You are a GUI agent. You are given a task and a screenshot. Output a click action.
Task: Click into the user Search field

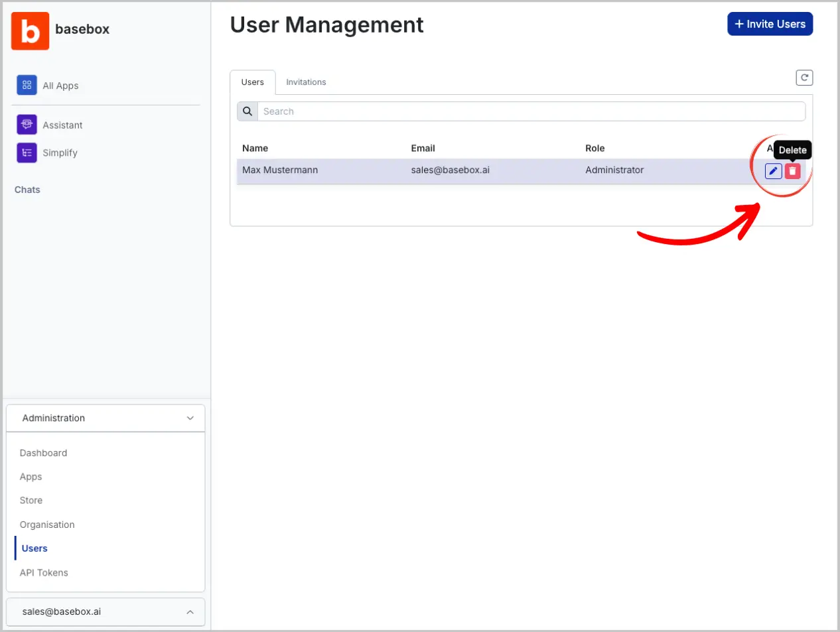point(531,111)
